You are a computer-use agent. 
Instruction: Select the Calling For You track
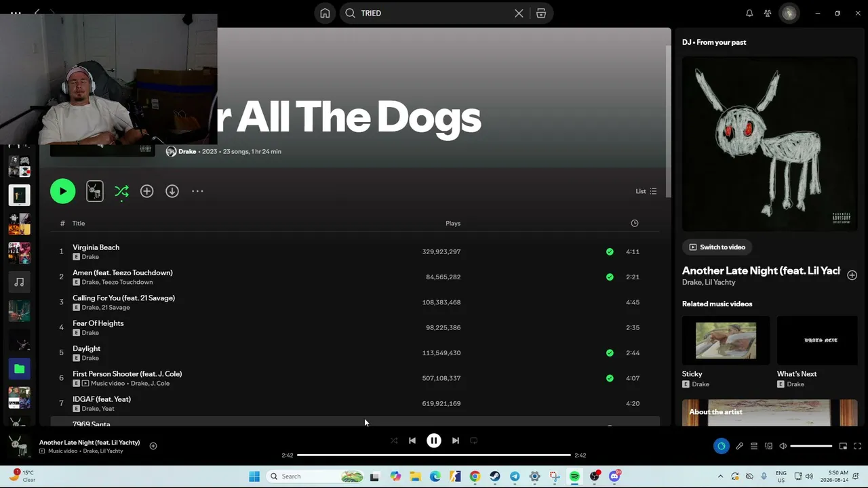(123, 298)
